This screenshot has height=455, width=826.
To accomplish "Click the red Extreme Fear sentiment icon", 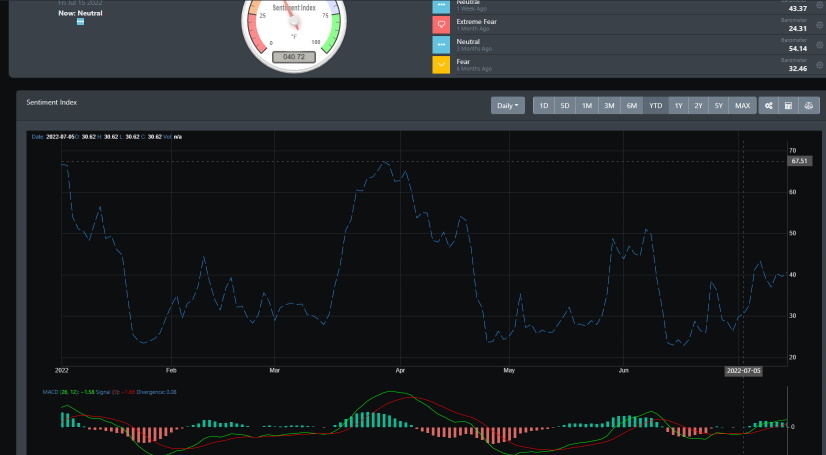I will point(441,25).
